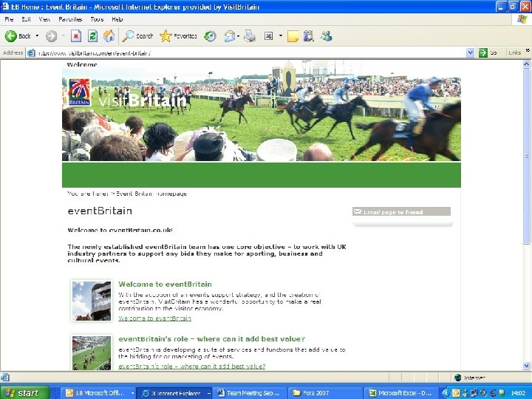Viewport: 532px width, 399px height.
Task: Follow the Welcome to eventBritain link
Action: [x=154, y=318]
